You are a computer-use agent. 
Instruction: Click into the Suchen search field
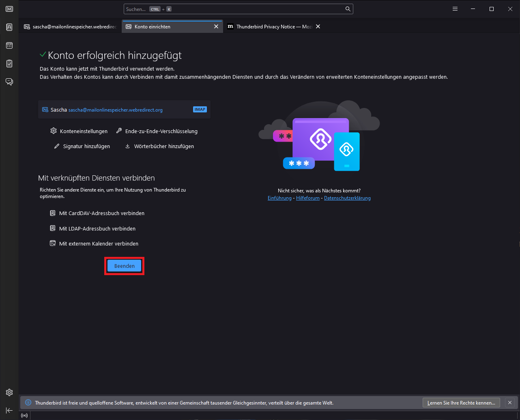[x=239, y=9]
